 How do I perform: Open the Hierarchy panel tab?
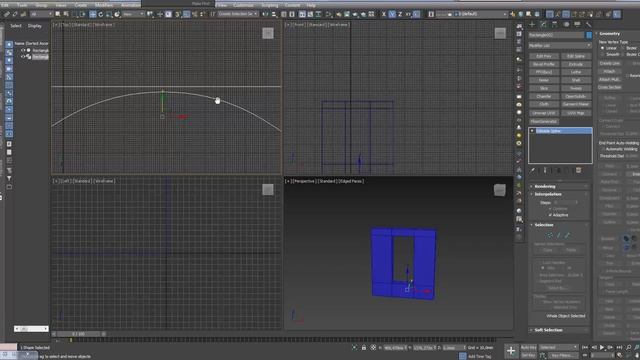tap(554, 24)
